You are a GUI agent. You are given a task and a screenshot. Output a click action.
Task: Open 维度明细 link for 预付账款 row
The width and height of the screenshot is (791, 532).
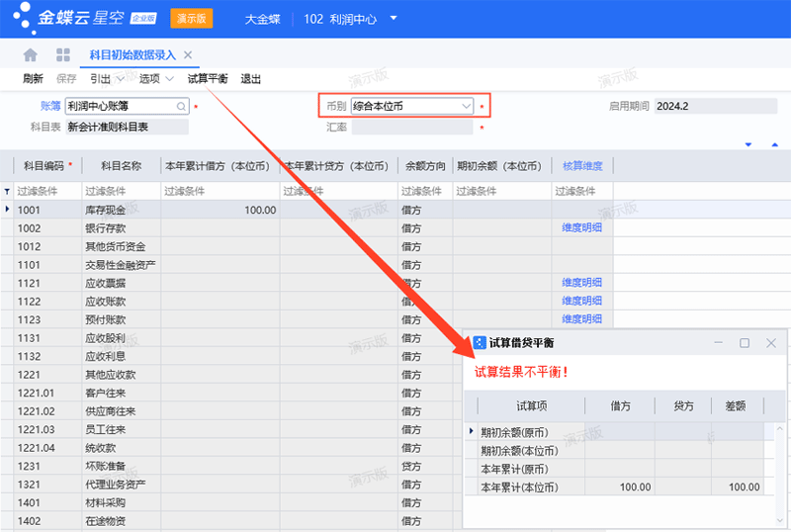(582, 319)
